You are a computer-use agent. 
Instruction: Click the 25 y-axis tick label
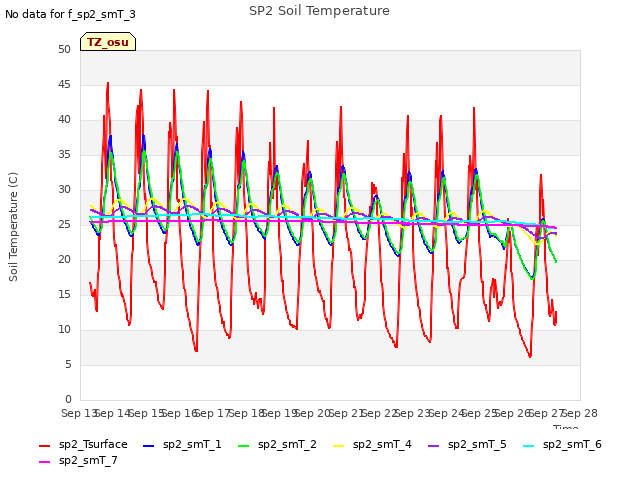(x=64, y=225)
